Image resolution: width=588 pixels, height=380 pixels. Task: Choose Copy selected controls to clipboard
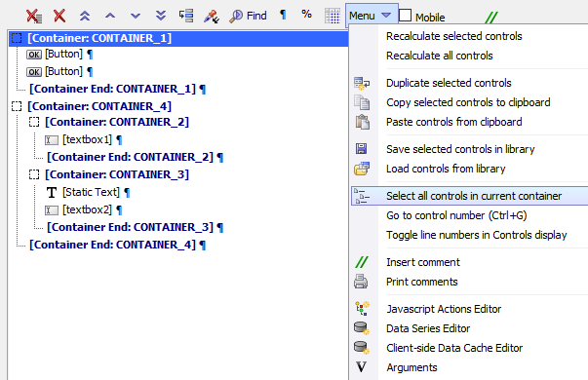pos(468,102)
